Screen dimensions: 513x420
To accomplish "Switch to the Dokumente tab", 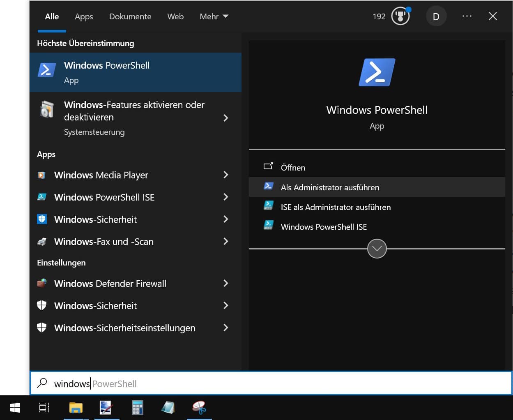I will [x=130, y=16].
